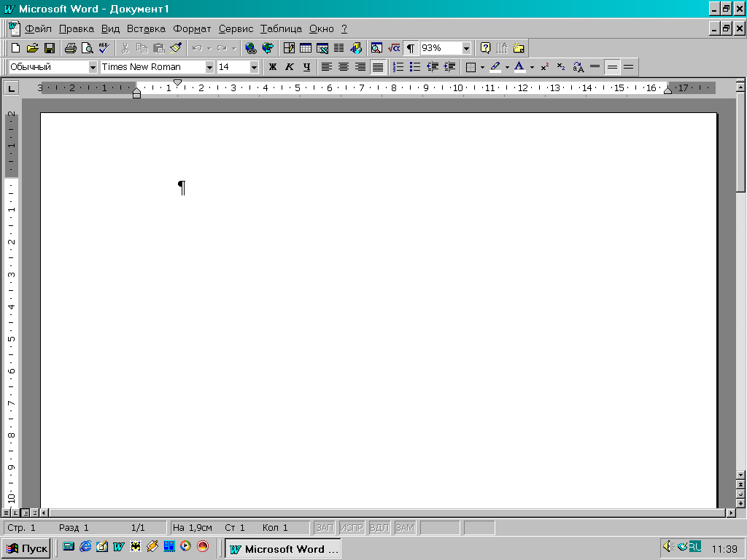Click the Insert Table icon
The image size is (747, 560).
pos(306,48)
